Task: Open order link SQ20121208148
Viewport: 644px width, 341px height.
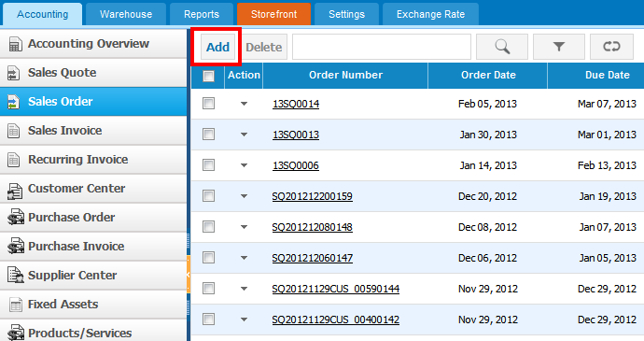Action: pos(312,227)
